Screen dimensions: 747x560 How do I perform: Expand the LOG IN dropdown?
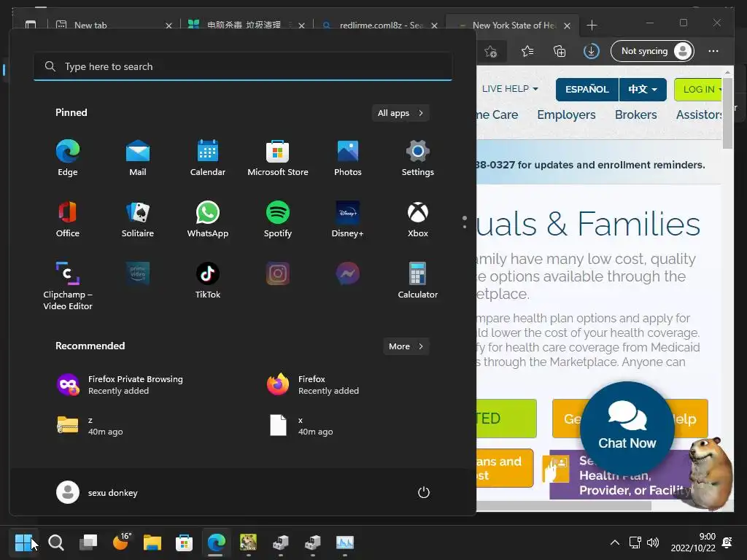click(x=700, y=90)
